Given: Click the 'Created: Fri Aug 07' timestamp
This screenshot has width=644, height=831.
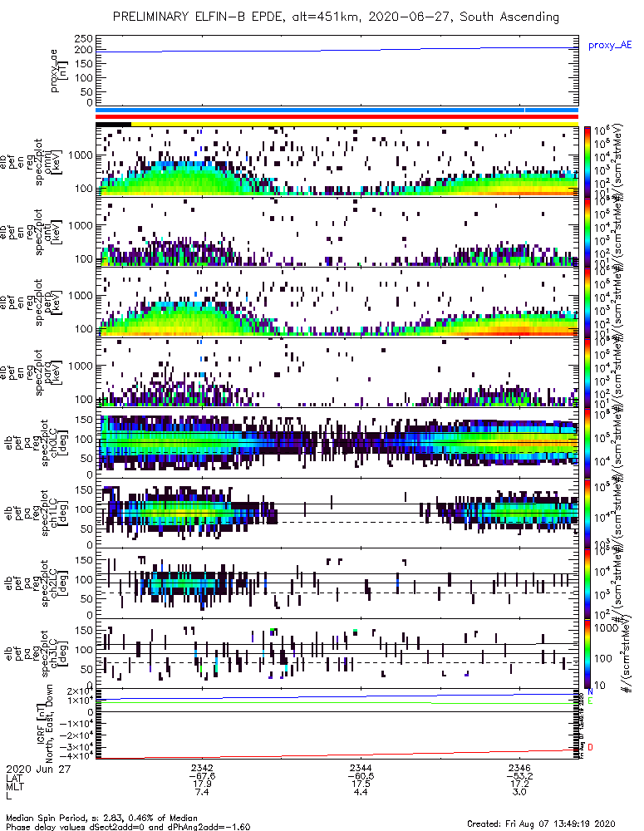Looking at the screenshot, I should pos(541,824).
